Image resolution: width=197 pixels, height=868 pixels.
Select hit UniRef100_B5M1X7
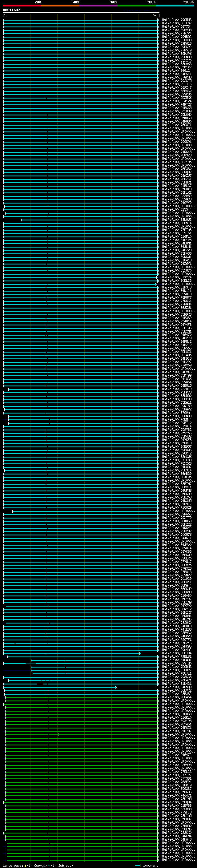coord(177,67)
